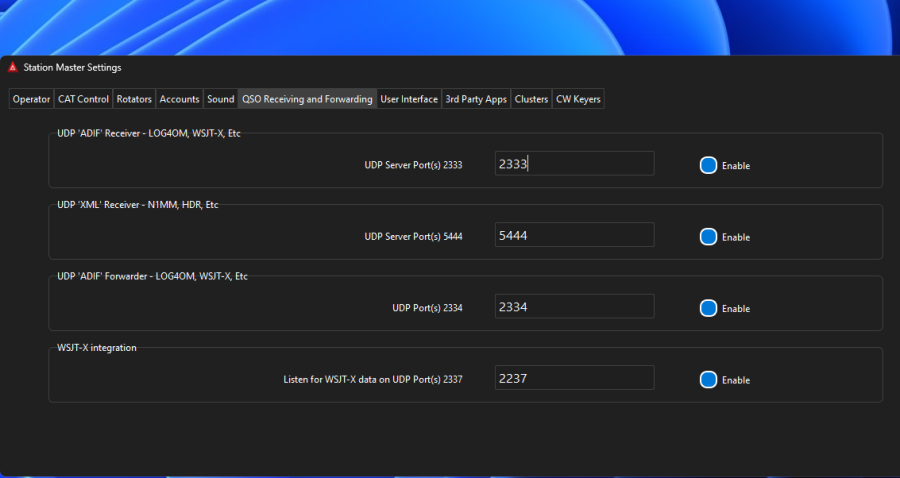Enable the UDP ADIF Forwarder

pos(709,309)
